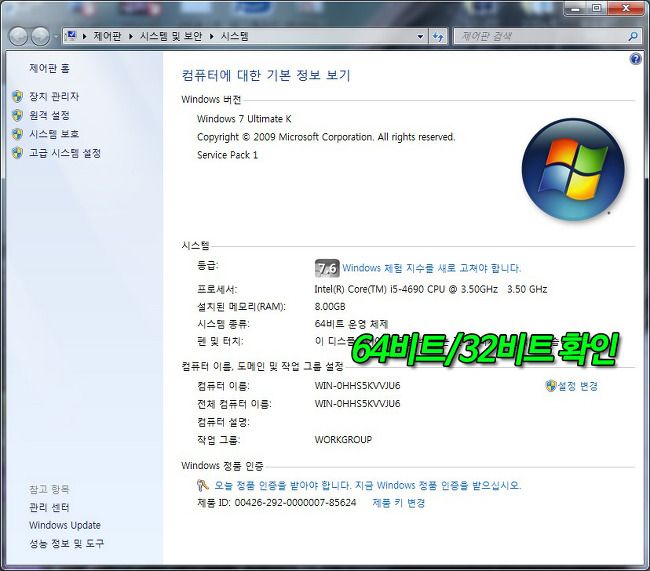650x571 pixels.
Task: Open 장치 관리자 link
Action: click(54, 96)
